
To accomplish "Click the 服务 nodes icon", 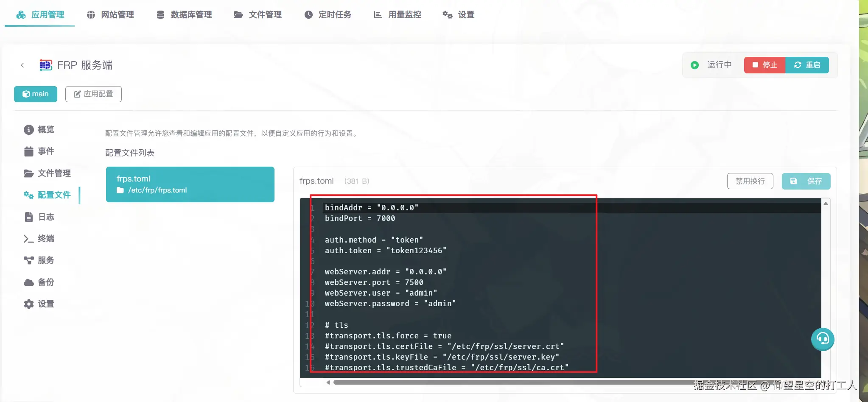I will pyautogui.click(x=28, y=260).
